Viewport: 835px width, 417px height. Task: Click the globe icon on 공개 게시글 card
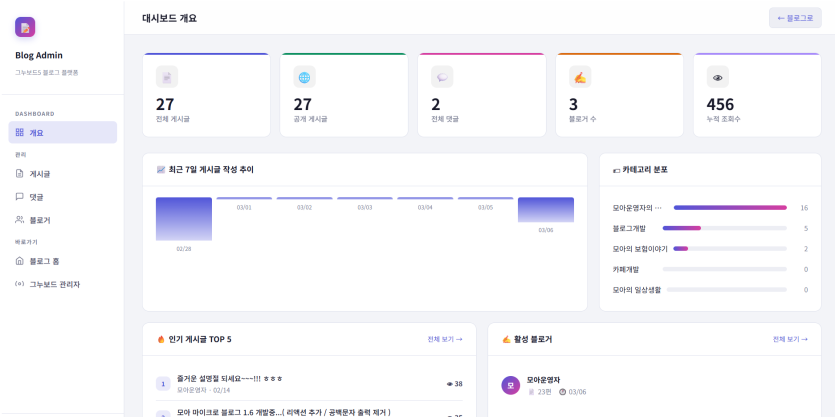[x=304, y=77]
